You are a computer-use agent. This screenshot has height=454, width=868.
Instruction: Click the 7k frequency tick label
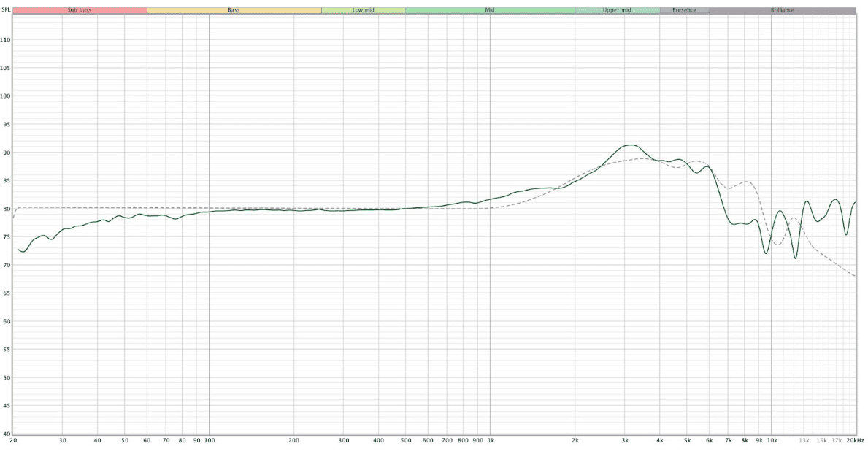pos(729,441)
